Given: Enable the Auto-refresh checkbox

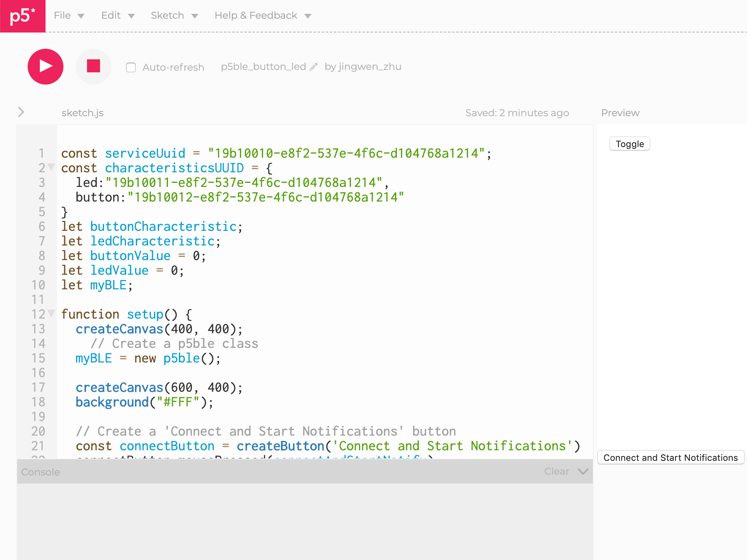Looking at the screenshot, I should pos(131,67).
